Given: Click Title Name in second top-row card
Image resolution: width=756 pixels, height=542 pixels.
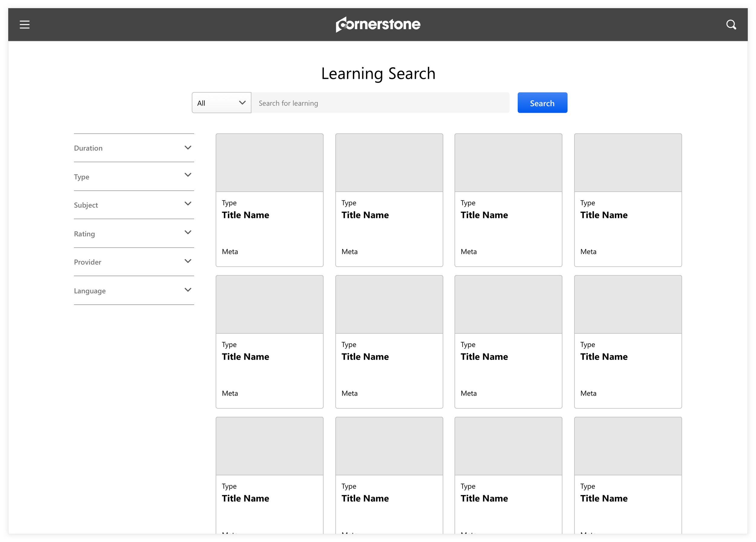Looking at the screenshot, I should click(x=365, y=215).
